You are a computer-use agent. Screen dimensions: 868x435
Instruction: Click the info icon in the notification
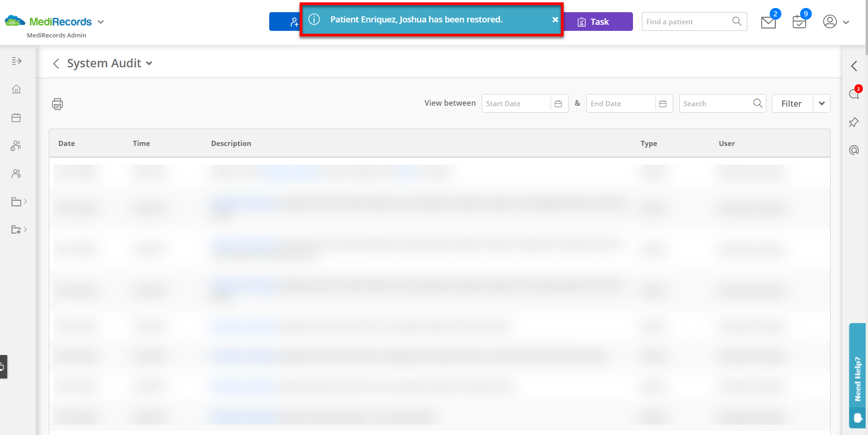click(x=314, y=19)
